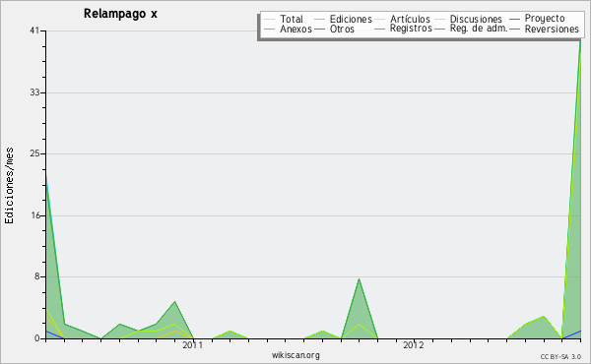
Task: Click the Otros legend entry
Action: 342,29
